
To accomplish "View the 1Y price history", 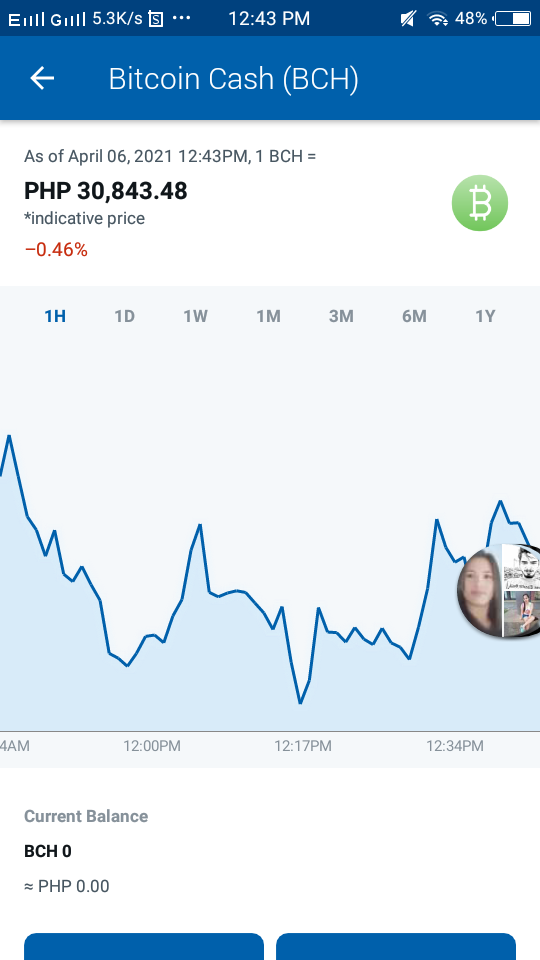I will [485, 316].
